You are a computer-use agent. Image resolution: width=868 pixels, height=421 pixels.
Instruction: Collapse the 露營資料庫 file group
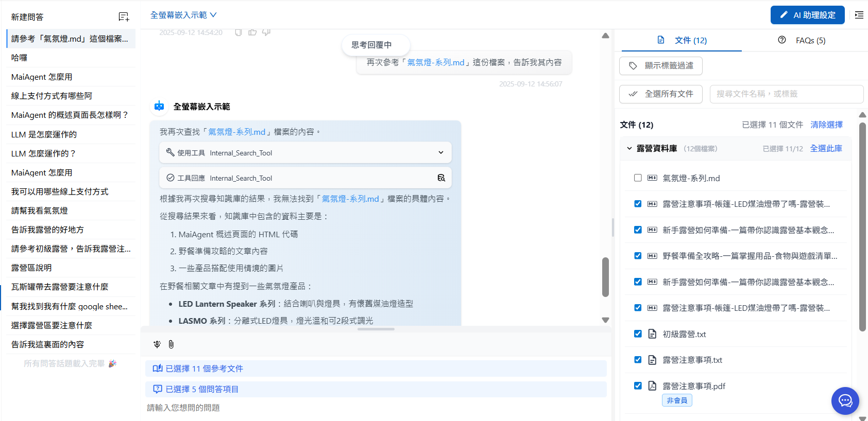629,149
